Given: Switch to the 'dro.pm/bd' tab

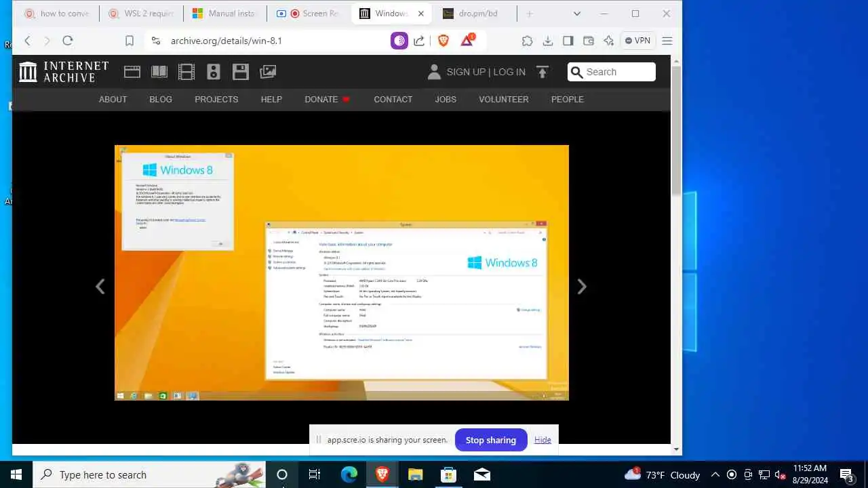Looking at the screenshot, I should pyautogui.click(x=476, y=14).
